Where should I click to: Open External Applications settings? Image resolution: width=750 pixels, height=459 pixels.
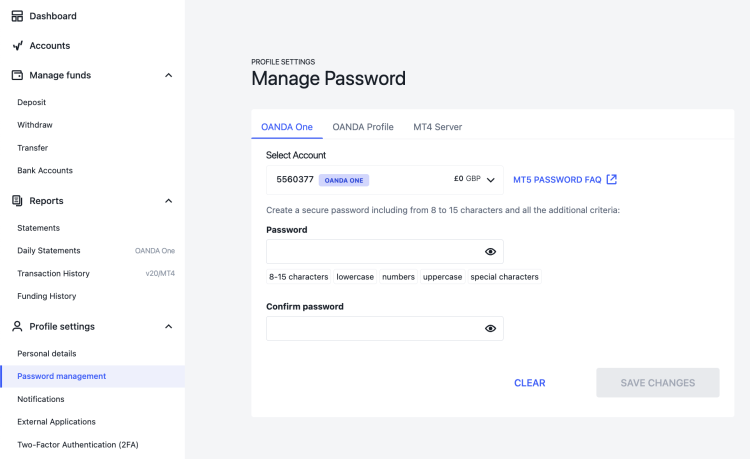click(x=56, y=422)
